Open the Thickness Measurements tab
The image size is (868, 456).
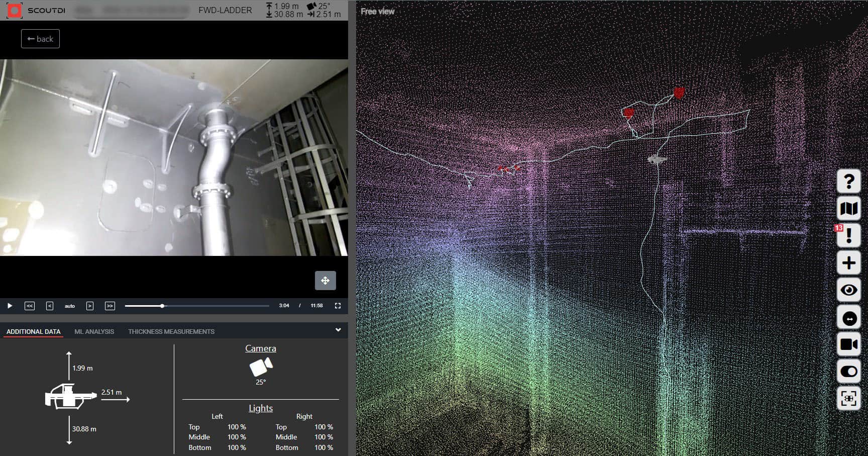171,331
